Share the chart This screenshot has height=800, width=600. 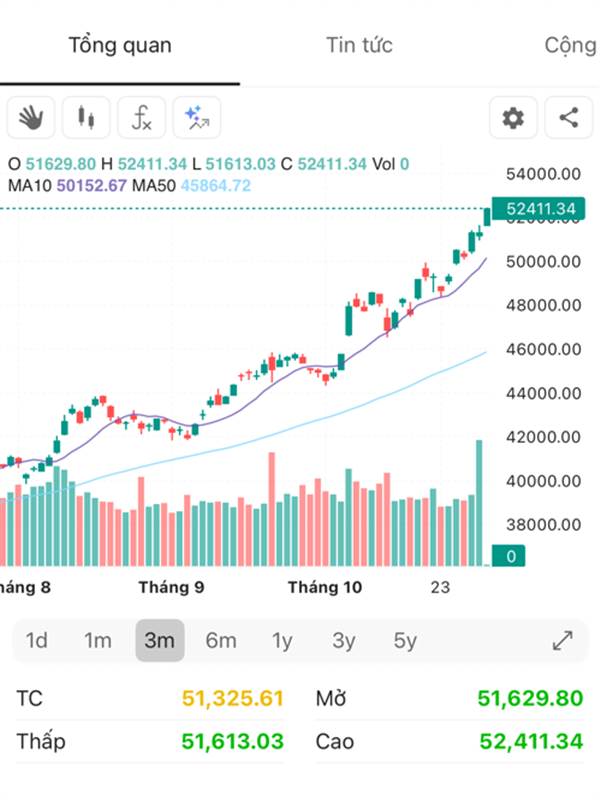(x=568, y=118)
